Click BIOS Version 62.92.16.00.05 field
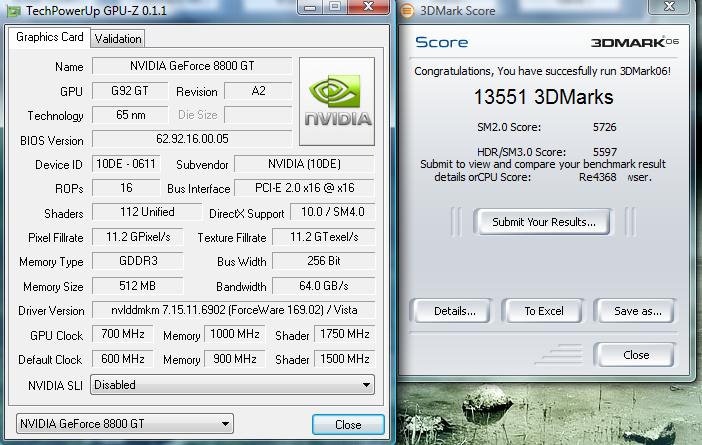Viewport: 702px width, 445px height. point(192,139)
